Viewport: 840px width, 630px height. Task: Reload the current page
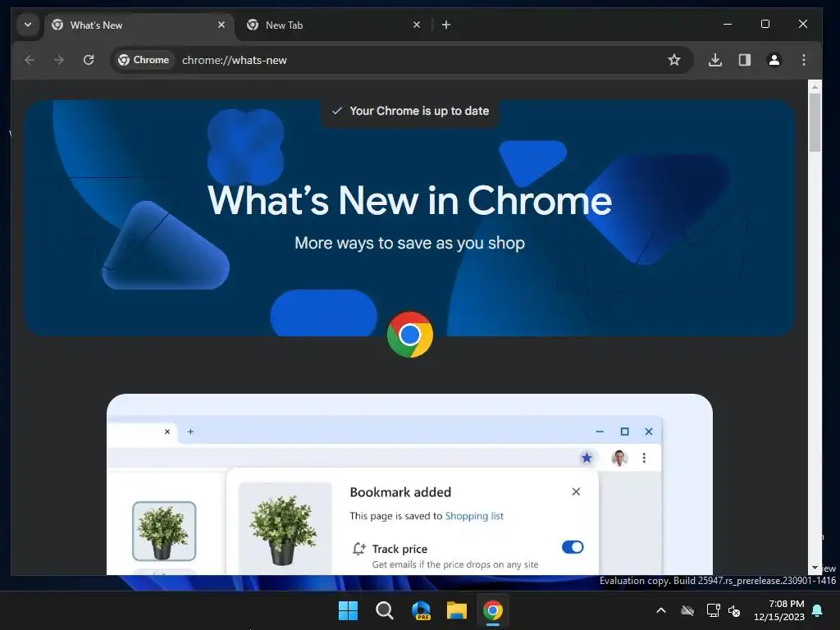coord(89,60)
